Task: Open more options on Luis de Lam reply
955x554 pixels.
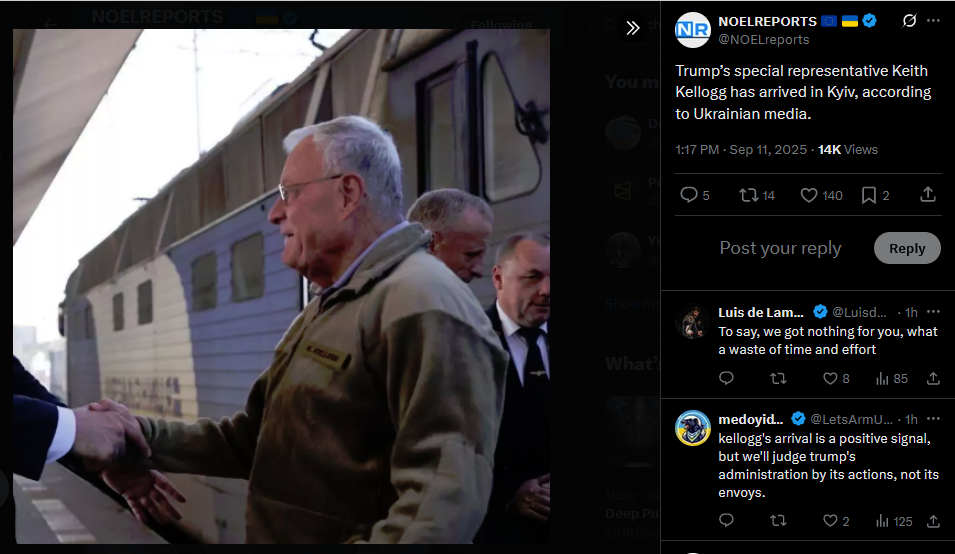Action: tap(933, 312)
